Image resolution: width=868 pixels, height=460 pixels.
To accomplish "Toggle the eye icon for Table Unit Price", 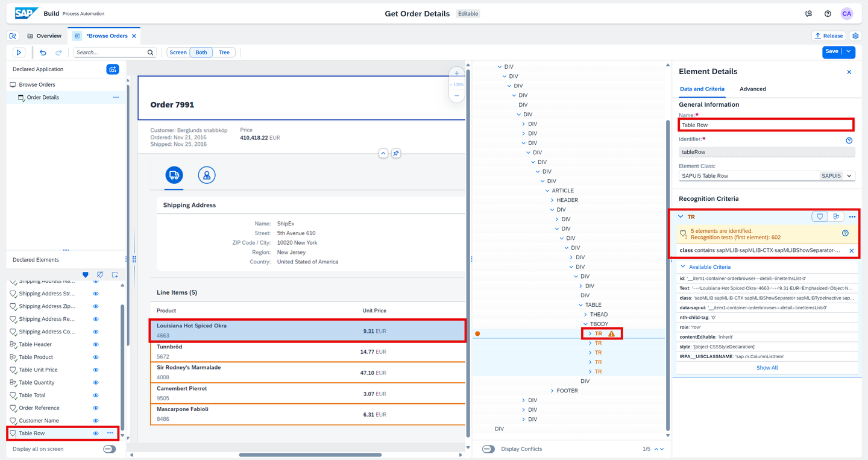I will click(x=95, y=370).
